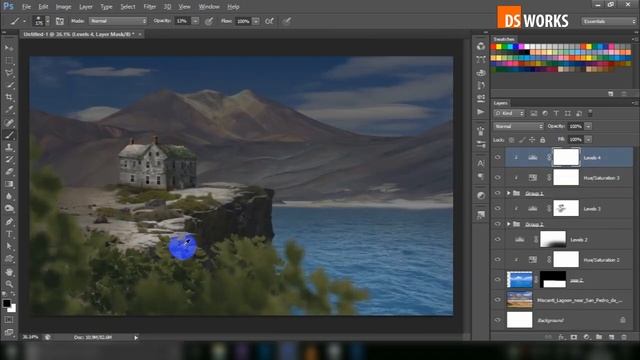This screenshot has height=360, width=640.
Task: Hide the Group 1 layer group
Action: 498,193
